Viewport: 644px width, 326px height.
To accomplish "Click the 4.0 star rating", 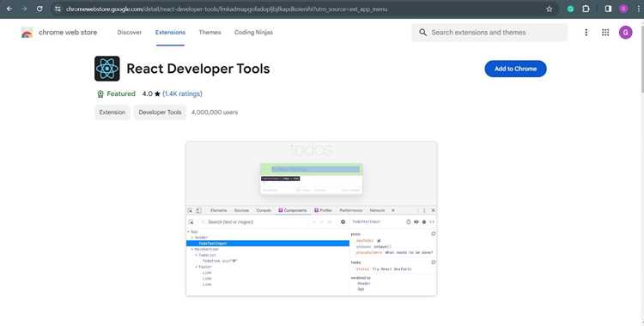I will [x=151, y=94].
